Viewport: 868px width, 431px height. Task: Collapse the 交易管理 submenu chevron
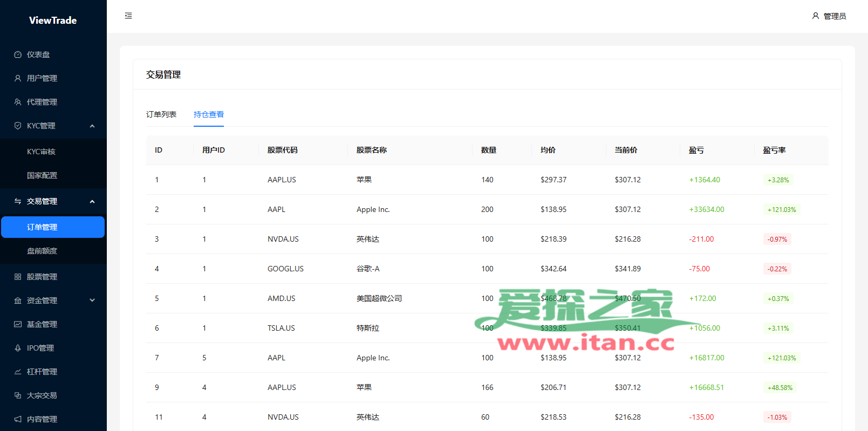coord(92,201)
